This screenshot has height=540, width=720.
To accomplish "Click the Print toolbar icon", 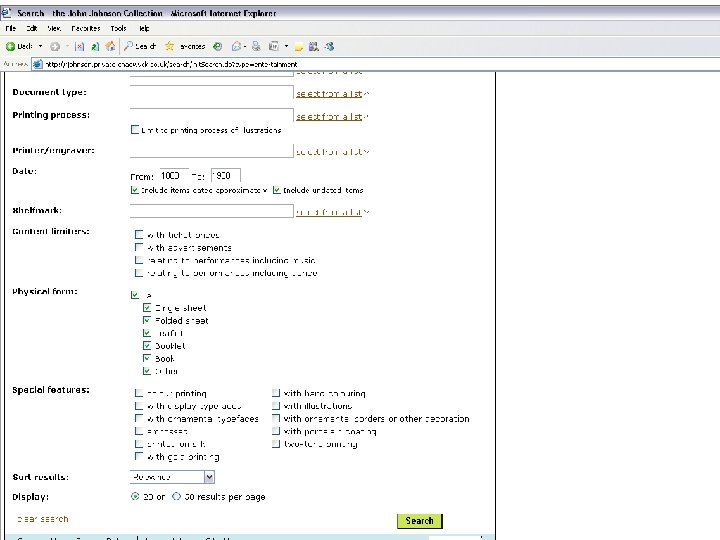I will coord(256,46).
